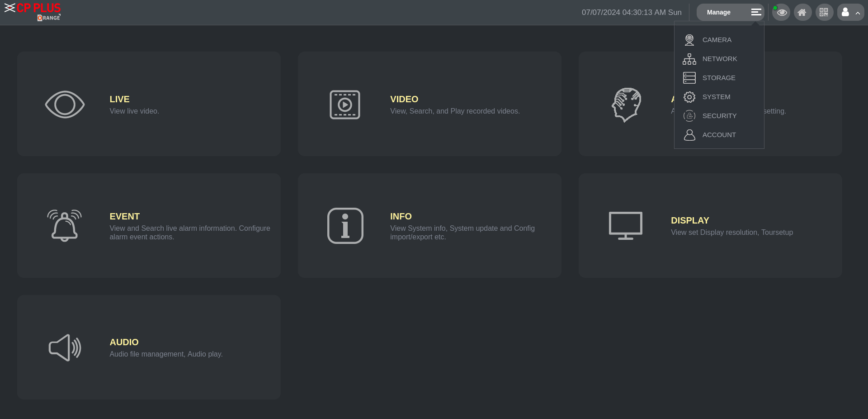Click 'Audio file management, Audio play.' text
Image resolution: width=868 pixels, height=419 pixels.
[x=166, y=354]
